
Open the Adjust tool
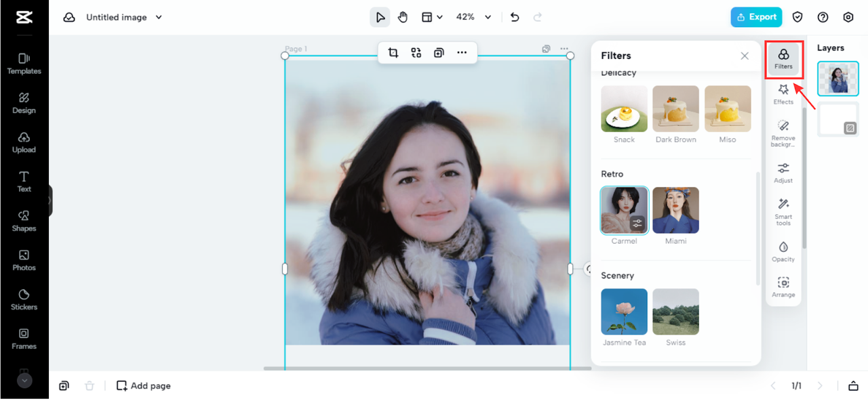point(783,173)
